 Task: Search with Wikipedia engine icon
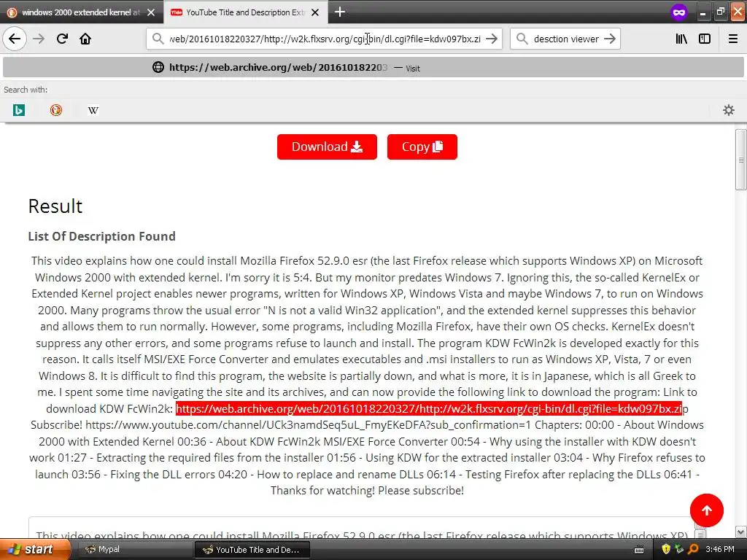tap(93, 111)
